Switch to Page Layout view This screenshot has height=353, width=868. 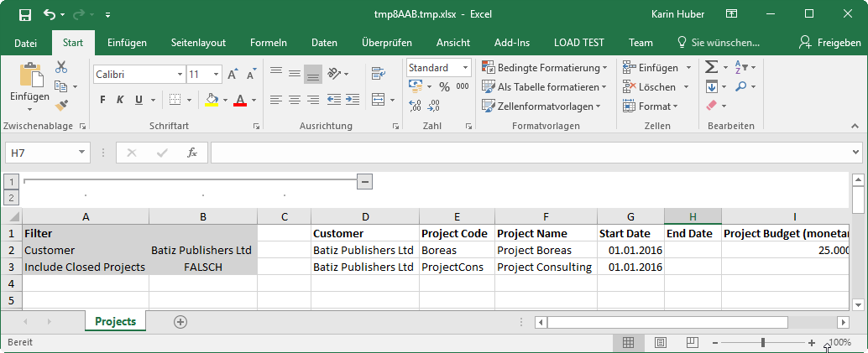(660, 342)
